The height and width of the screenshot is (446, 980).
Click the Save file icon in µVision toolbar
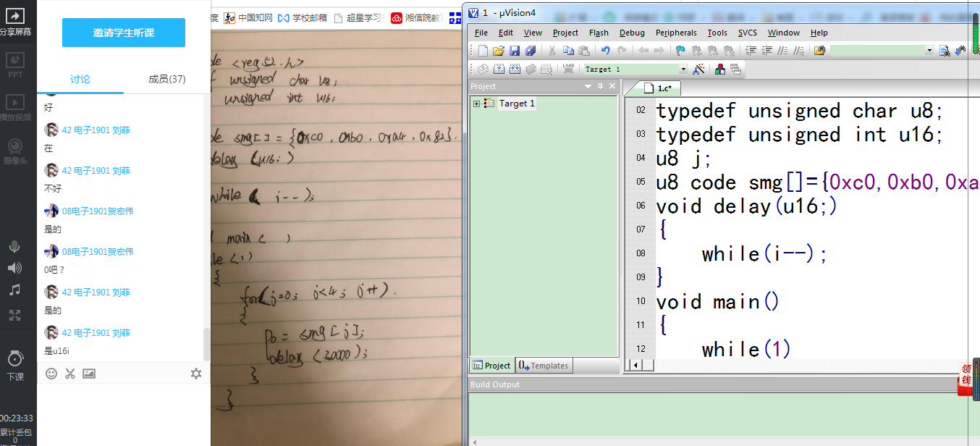click(x=515, y=51)
